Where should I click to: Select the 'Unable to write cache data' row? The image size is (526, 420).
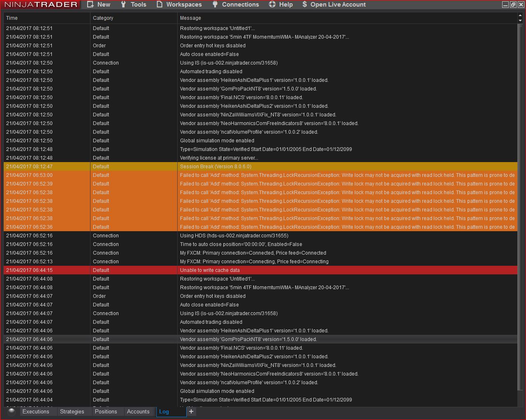click(260, 270)
